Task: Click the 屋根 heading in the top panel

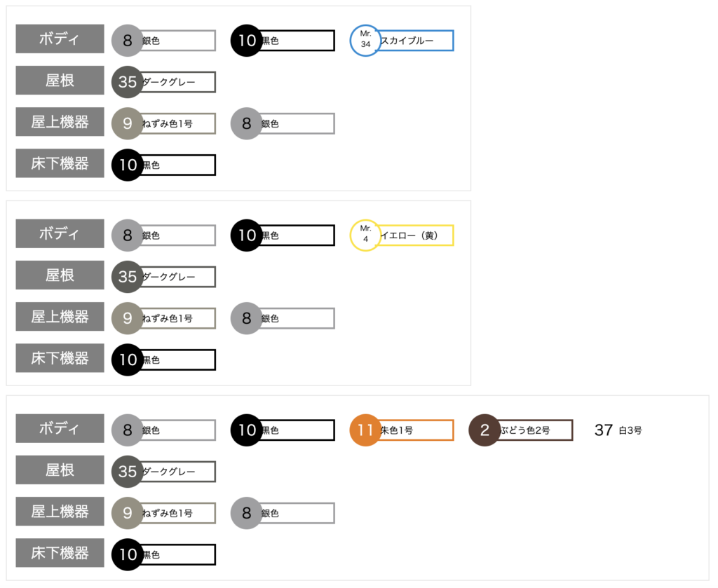Action: 60,81
